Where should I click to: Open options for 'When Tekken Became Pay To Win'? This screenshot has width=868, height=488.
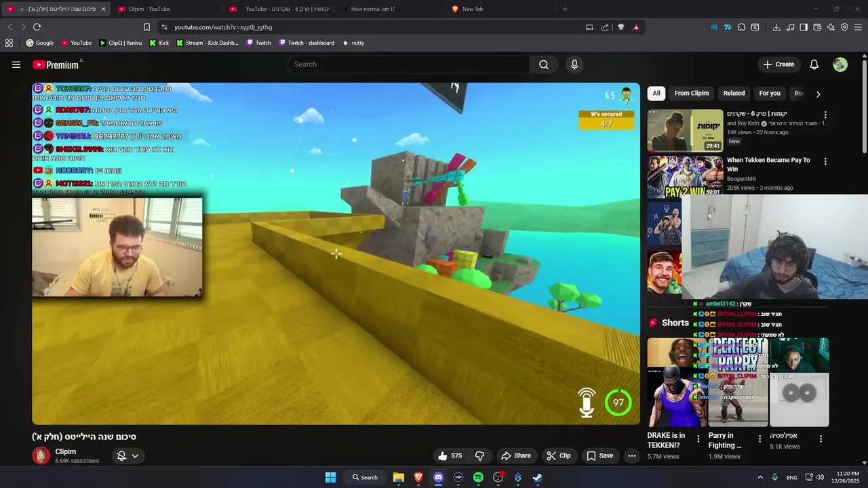[x=825, y=161]
